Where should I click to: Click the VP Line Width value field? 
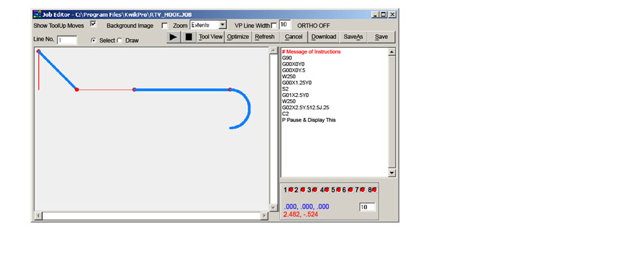click(x=285, y=24)
